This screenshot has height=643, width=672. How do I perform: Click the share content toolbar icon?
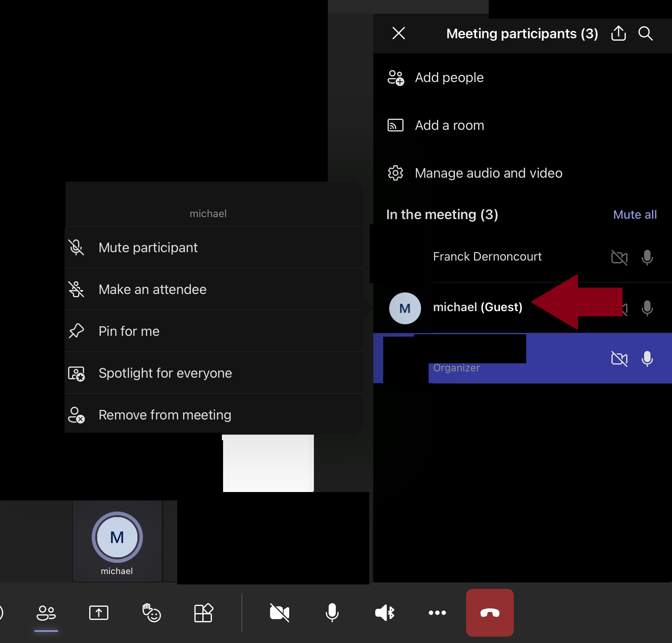point(99,613)
